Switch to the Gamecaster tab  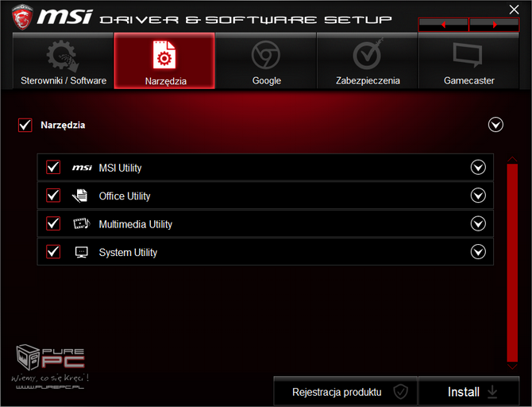coord(468,61)
